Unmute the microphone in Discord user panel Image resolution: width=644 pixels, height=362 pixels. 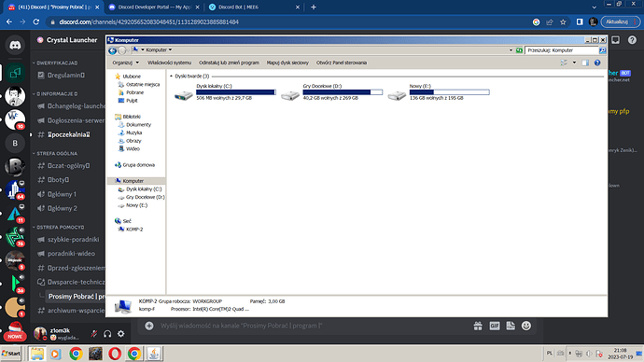click(x=93, y=334)
